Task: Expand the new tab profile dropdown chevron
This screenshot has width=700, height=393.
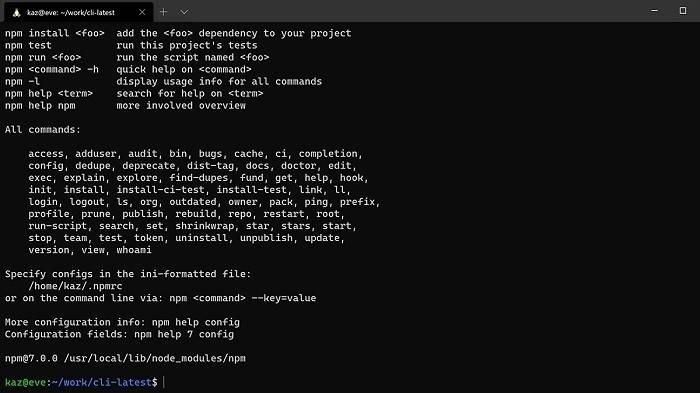Action: point(184,12)
